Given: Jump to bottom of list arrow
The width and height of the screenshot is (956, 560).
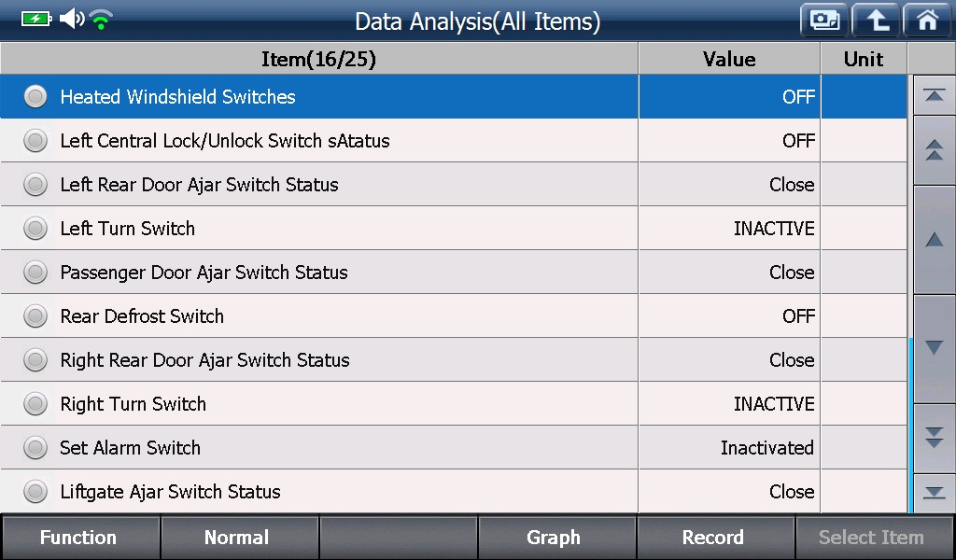Looking at the screenshot, I should [934, 493].
